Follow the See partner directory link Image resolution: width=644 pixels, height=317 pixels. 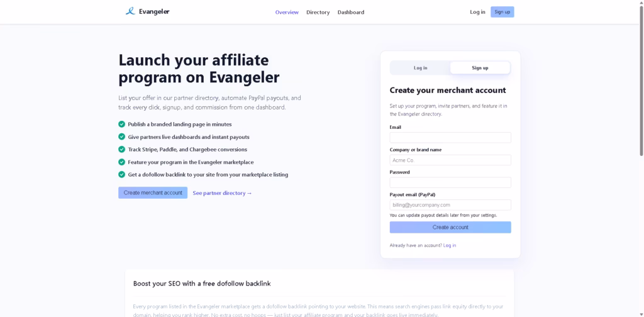222,193
